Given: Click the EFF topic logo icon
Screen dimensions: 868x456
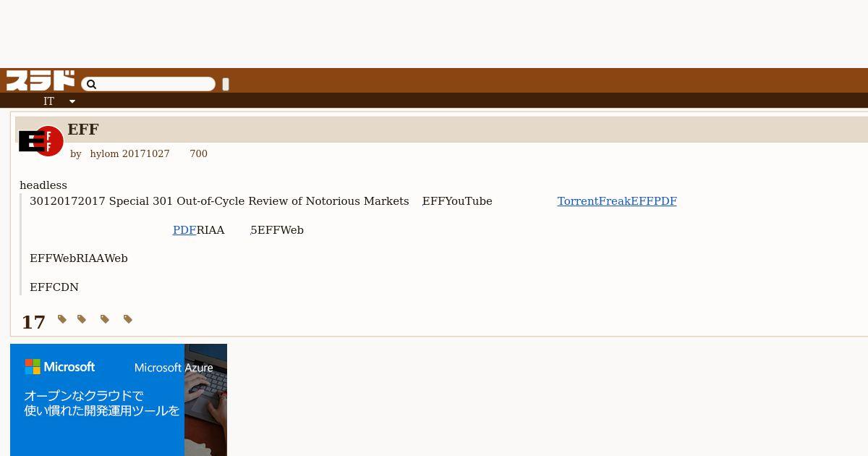Looking at the screenshot, I should pos(41,141).
